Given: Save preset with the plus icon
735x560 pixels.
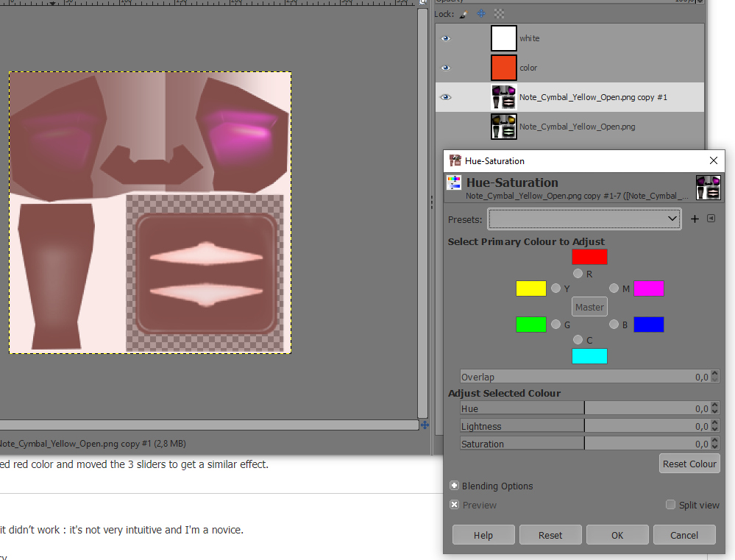Looking at the screenshot, I should point(695,219).
